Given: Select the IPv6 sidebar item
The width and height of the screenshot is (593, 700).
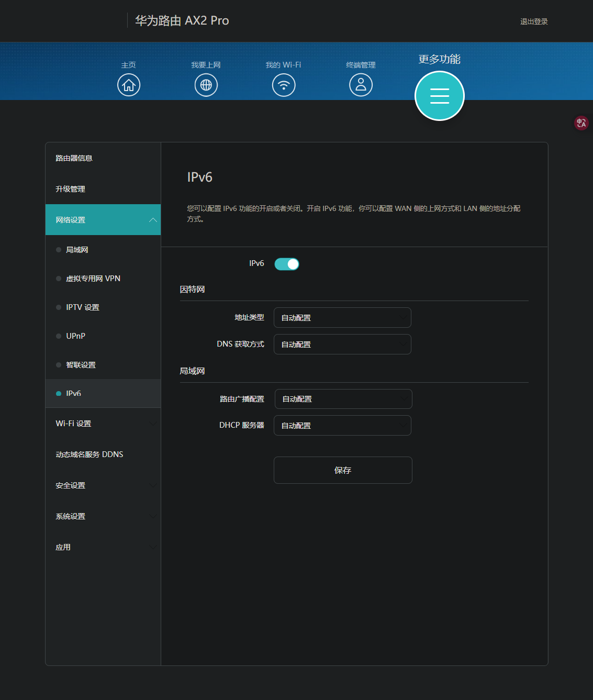Looking at the screenshot, I should [103, 393].
